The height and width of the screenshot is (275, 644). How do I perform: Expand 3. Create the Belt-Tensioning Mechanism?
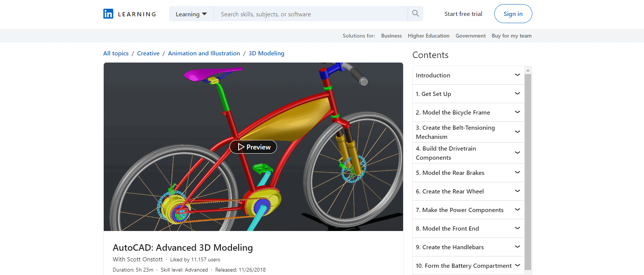(468, 132)
